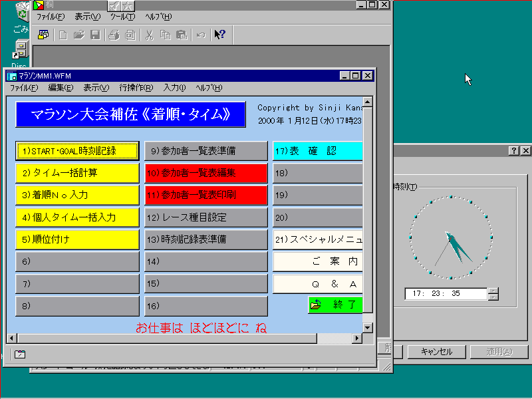Click the vertical scrollbar down arrow

(x=368, y=327)
